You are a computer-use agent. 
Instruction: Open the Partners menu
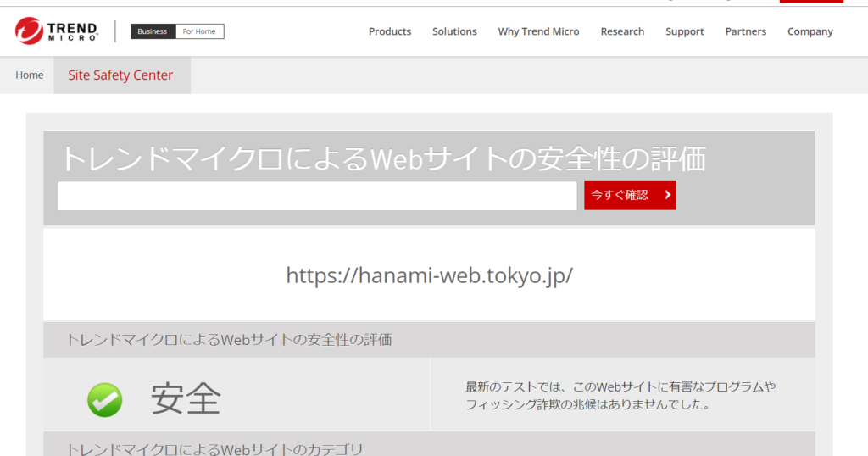click(x=746, y=31)
